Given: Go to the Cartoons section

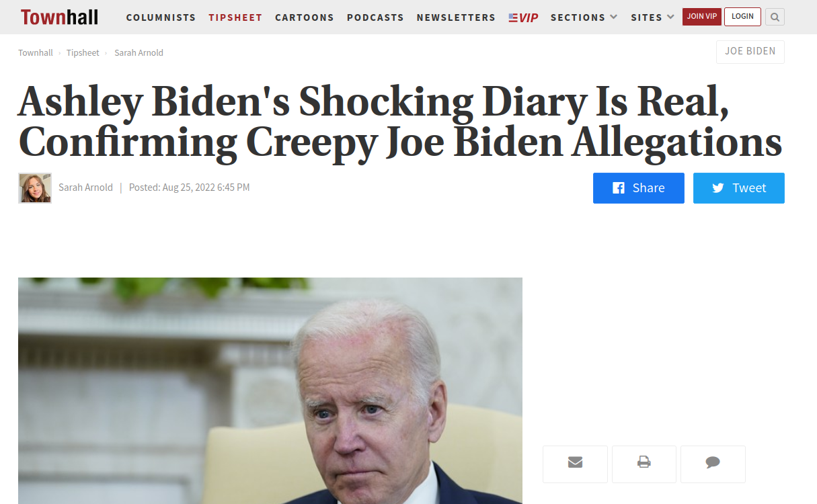Looking at the screenshot, I should tap(305, 17).
